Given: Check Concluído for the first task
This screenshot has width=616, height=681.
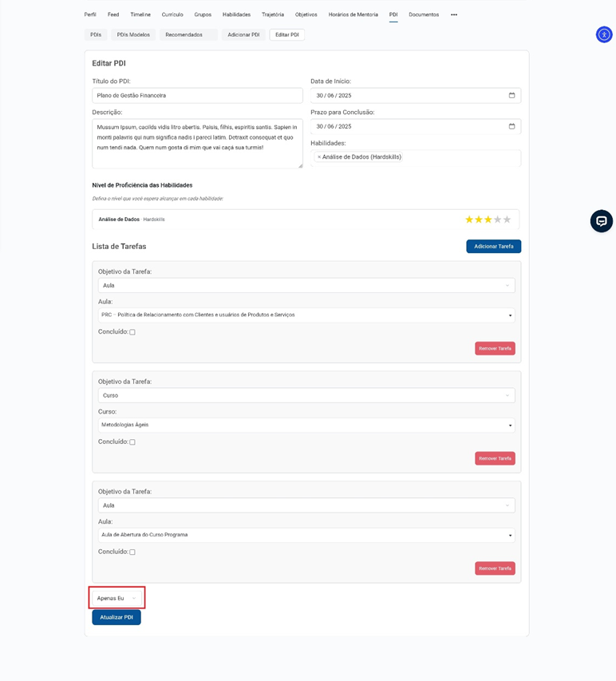Looking at the screenshot, I should point(132,332).
